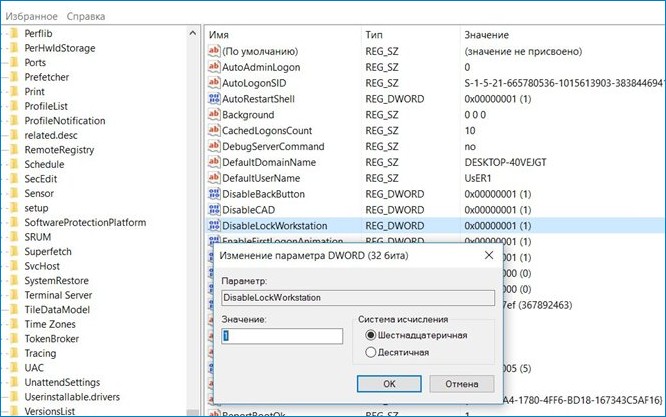Select the hexadecimal (Шестнадцатеричная) radio button
This screenshot has width=666, height=417.
[x=372, y=335]
